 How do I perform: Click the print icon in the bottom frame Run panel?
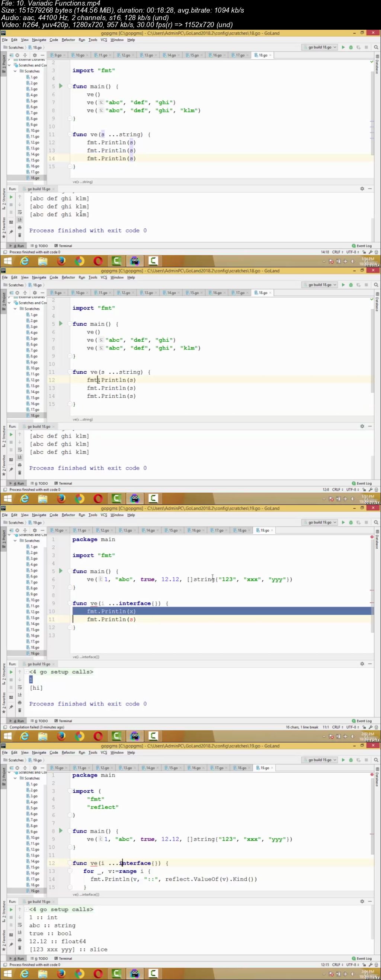click(x=19, y=940)
